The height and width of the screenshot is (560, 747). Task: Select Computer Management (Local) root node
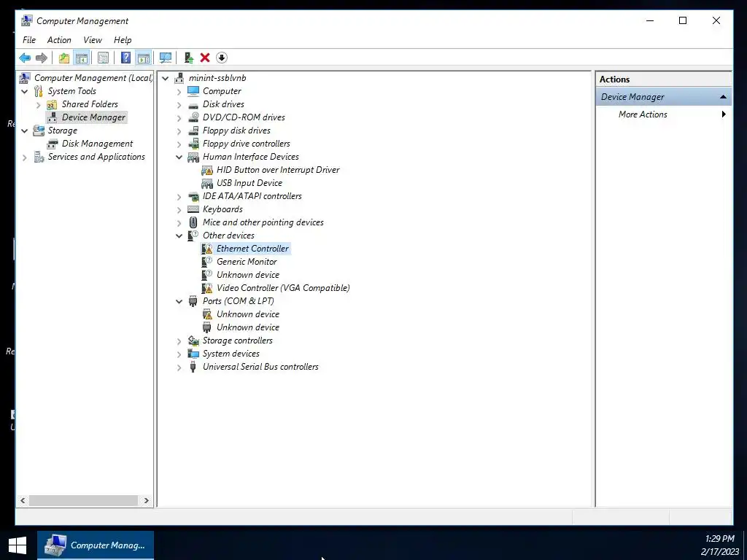pos(93,77)
